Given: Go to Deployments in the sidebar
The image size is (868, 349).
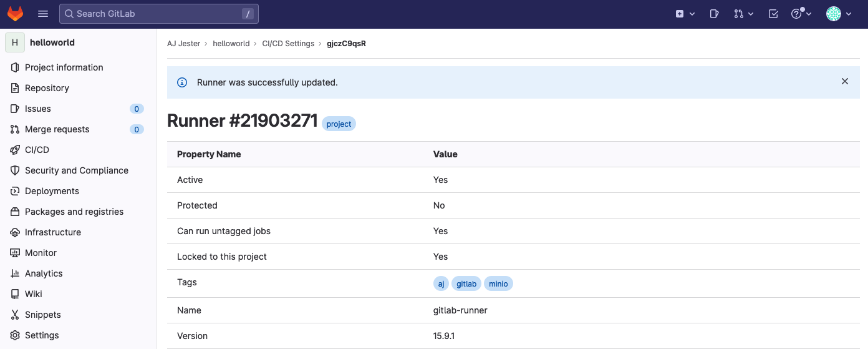Looking at the screenshot, I should [52, 191].
